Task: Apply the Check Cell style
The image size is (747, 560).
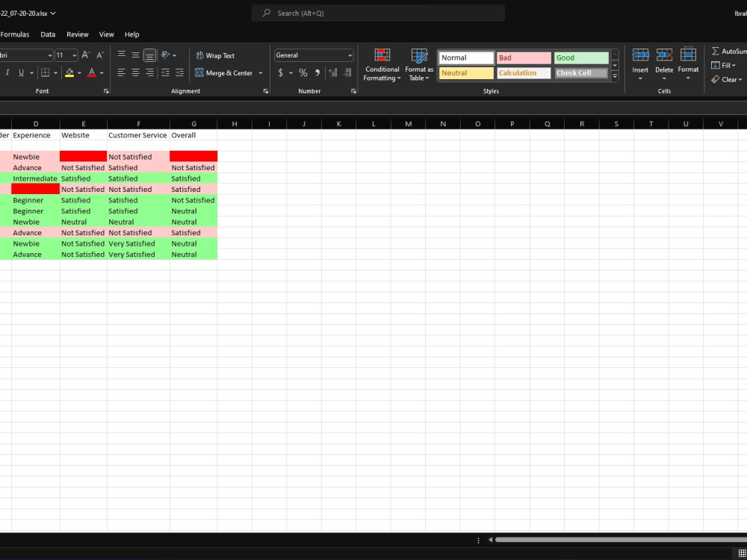Action: [581, 73]
